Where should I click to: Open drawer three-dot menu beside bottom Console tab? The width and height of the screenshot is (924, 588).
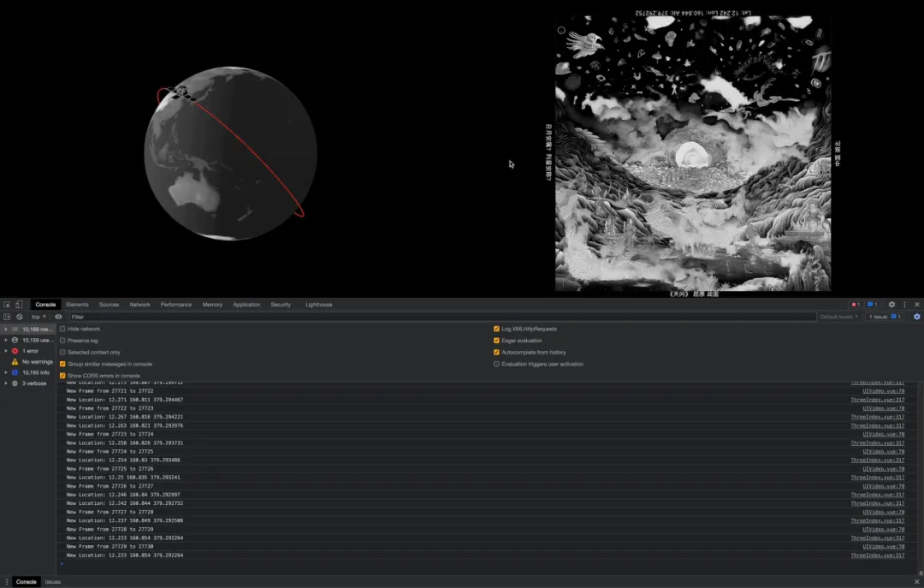[x=7, y=581]
